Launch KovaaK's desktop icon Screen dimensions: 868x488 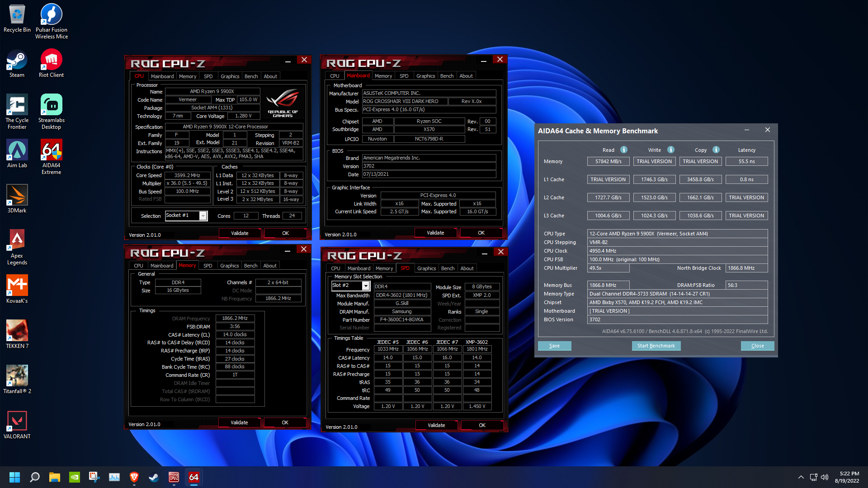click(x=17, y=289)
